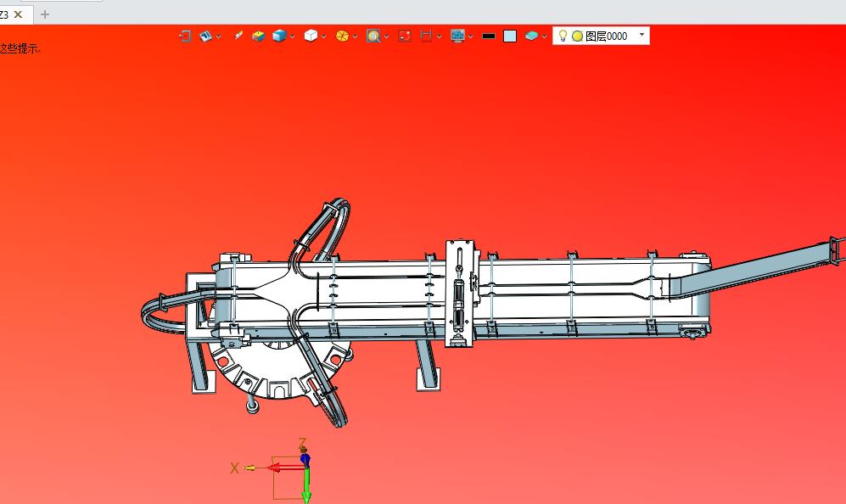Select the section measure H-shaped icon
846x504 pixels.
pyautogui.click(x=426, y=36)
